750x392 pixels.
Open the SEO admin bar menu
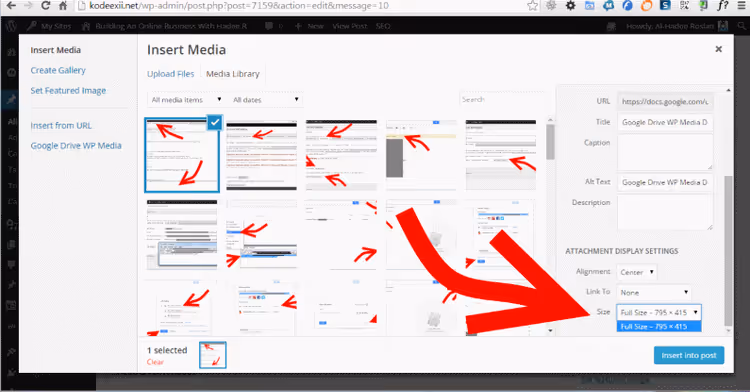click(383, 26)
